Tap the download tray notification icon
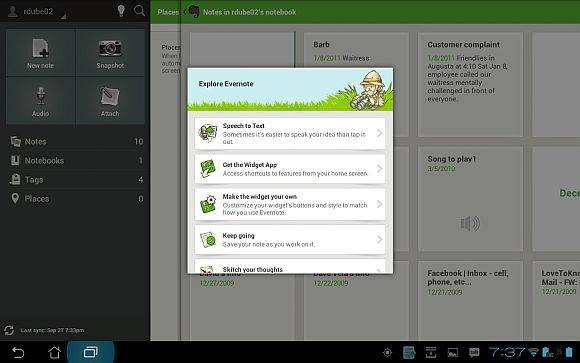 pyautogui.click(x=431, y=352)
